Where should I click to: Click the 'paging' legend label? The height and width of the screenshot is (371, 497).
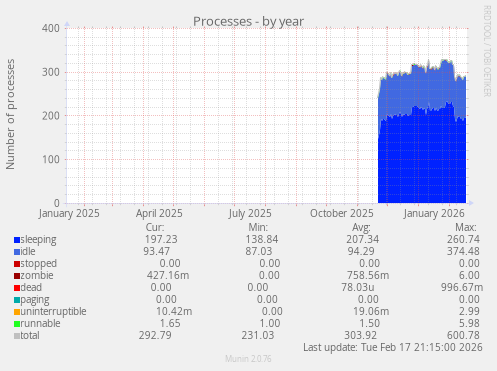pos(35,300)
